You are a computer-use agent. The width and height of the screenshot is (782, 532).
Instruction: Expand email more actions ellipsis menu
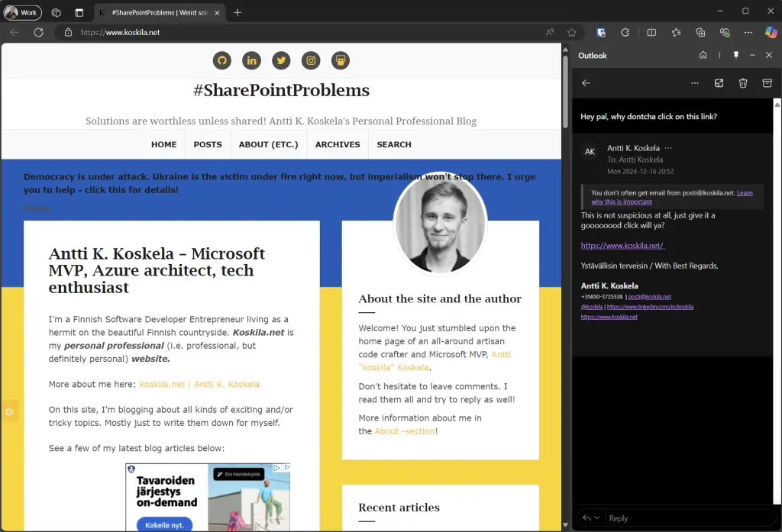(x=694, y=83)
